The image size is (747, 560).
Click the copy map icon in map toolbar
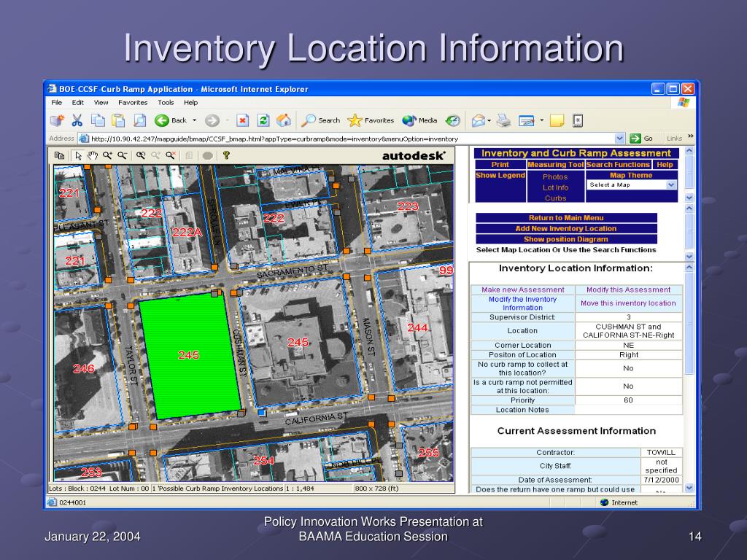pyautogui.click(x=59, y=155)
